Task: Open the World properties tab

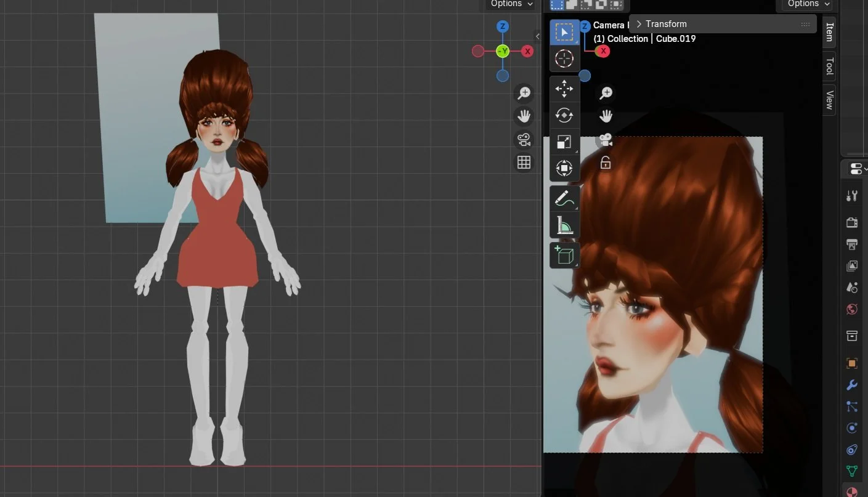Action: click(852, 309)
